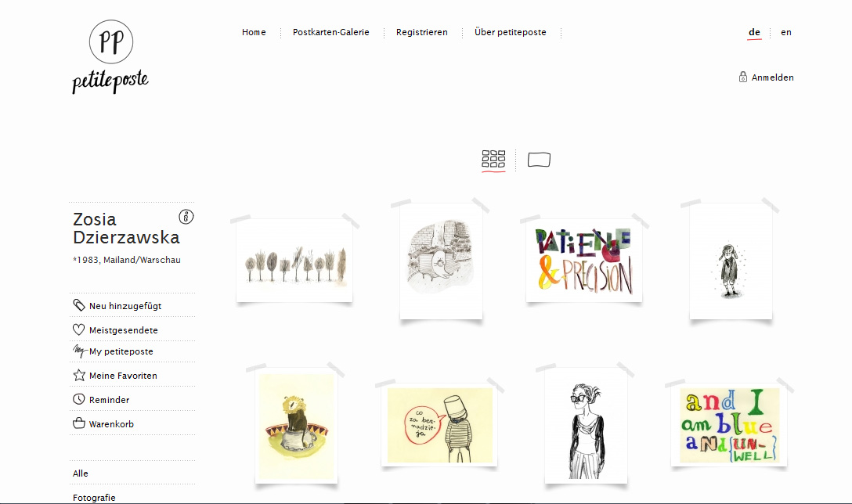This screenshot has height=504, width=852.
Task: Open My petiteposte link
Action: click(121, 351)
